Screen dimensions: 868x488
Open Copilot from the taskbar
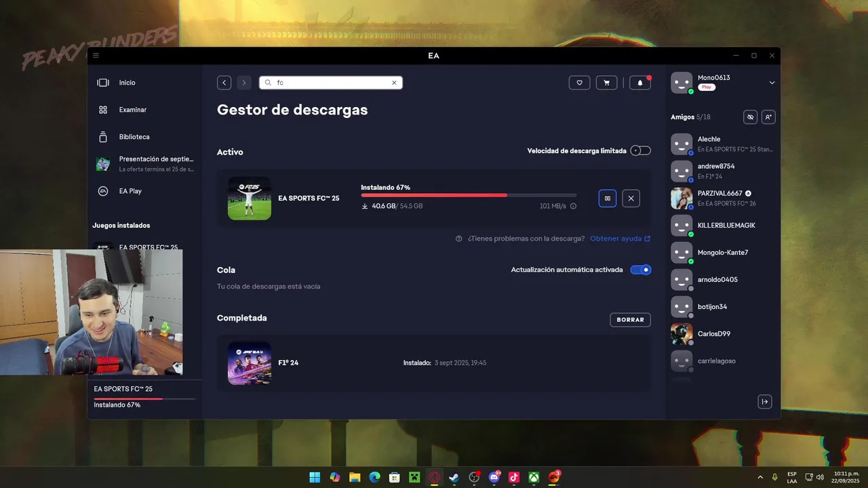pos(335,477)
